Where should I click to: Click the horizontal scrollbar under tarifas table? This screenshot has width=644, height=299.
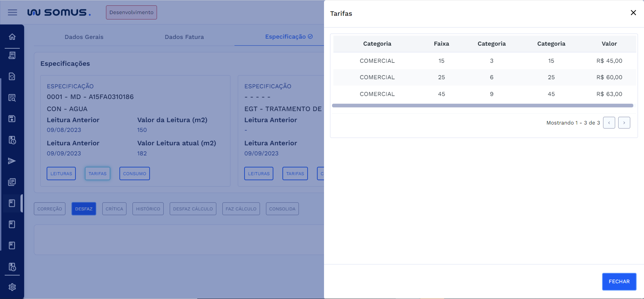coord(482,106)
